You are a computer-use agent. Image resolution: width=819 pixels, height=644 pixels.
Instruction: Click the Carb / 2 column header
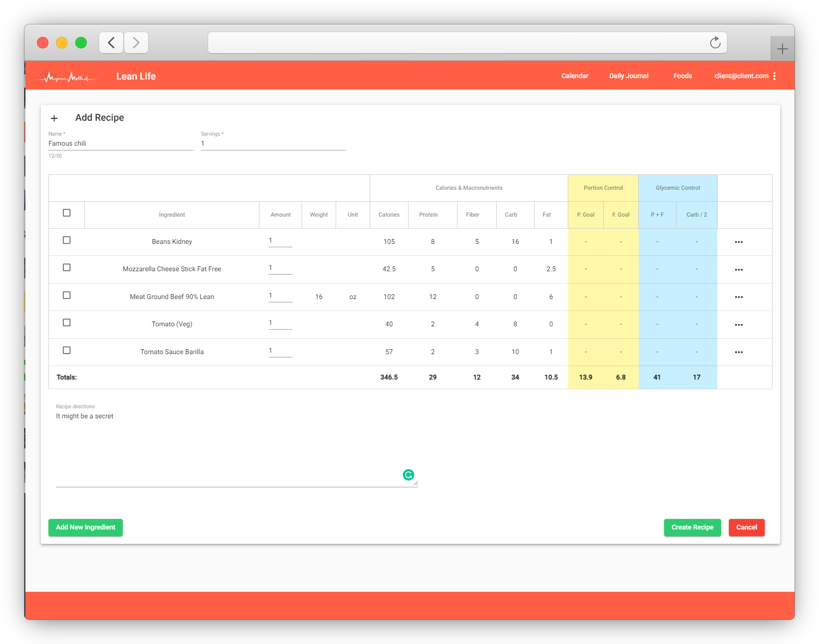click(696, 215)
